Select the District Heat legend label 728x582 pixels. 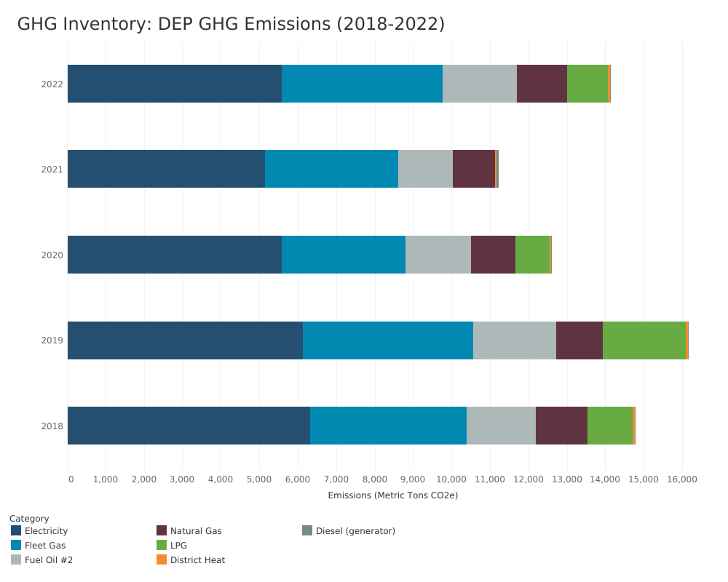197,559
